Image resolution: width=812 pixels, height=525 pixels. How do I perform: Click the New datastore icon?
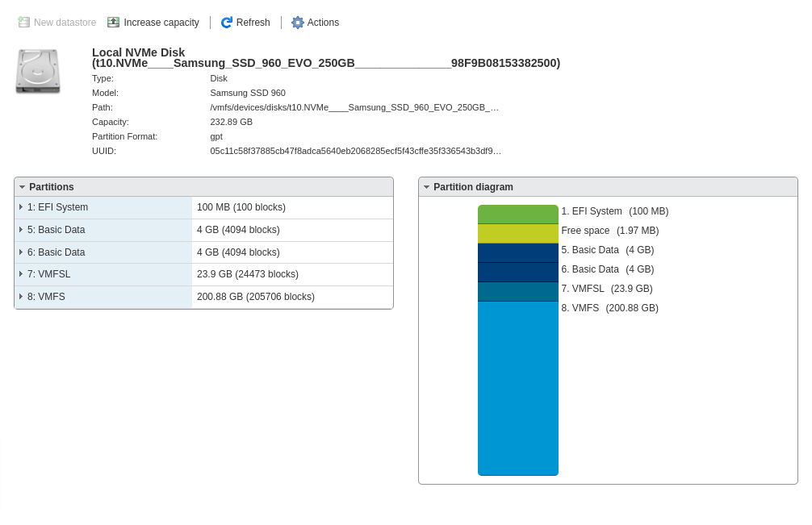(24, 23)
